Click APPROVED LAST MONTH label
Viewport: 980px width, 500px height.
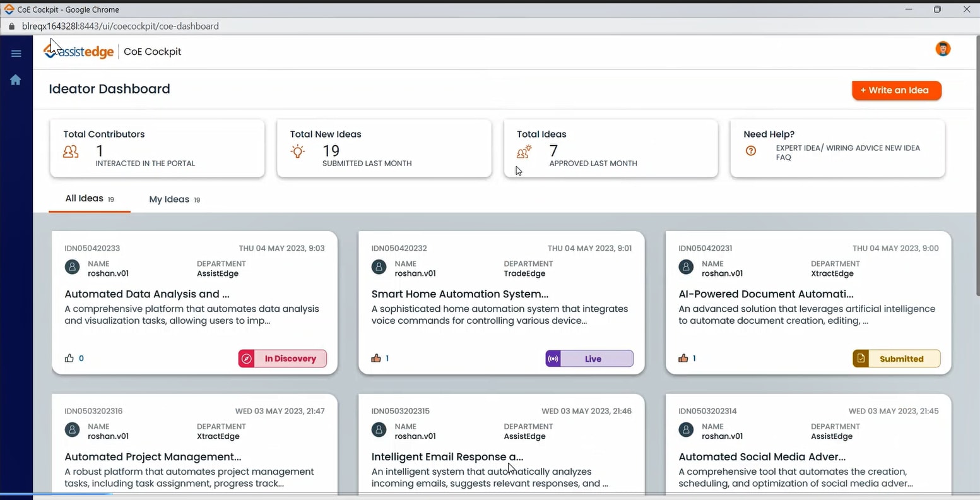click(x=593, y=164)
